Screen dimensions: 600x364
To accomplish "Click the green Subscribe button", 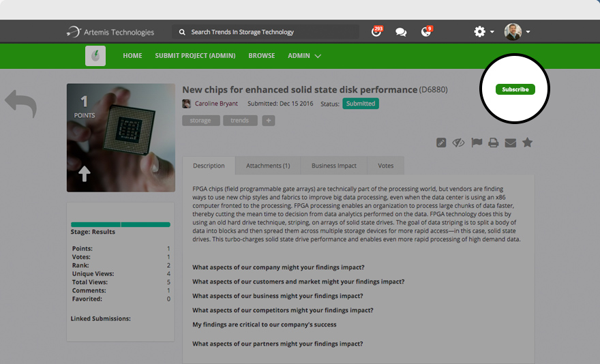I will pyautogui.click(x=515, y=89).
